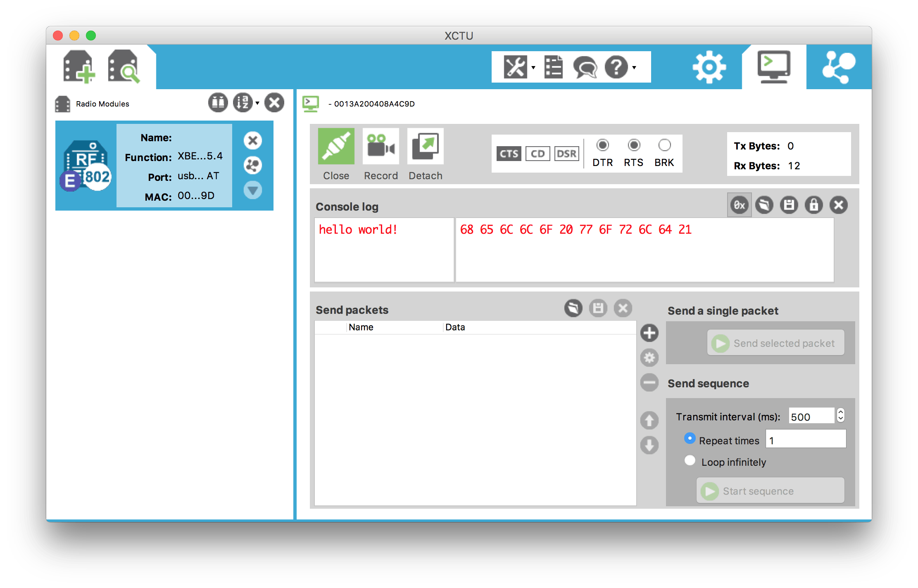Clear the console log
The width and height of the screenshot is (918, 588).
839,205
